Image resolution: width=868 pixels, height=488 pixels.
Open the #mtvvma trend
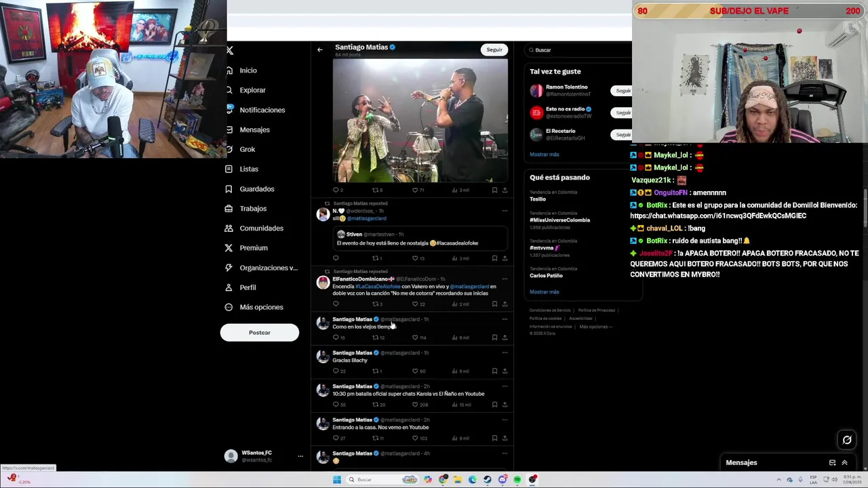pos(545,248)
